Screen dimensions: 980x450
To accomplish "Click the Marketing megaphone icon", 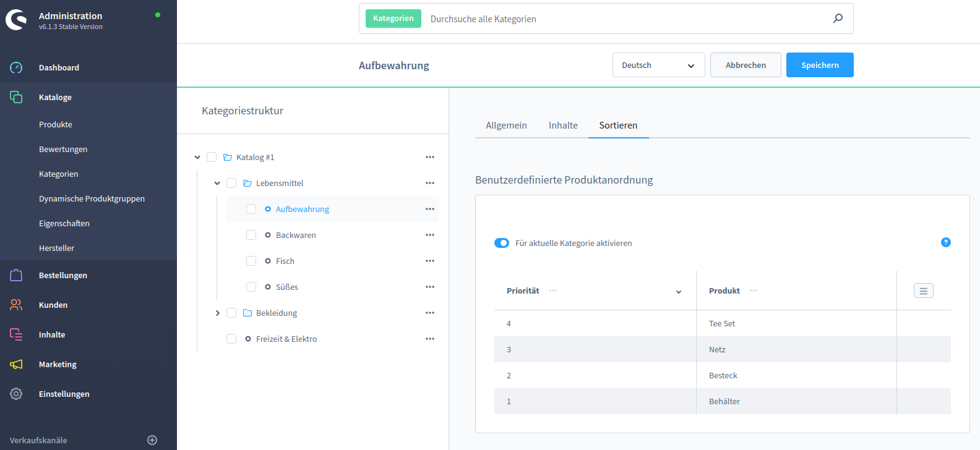I will 16,364.
